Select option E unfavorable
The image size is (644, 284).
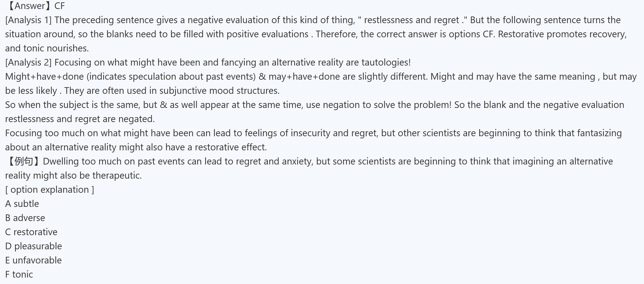tap(33, 260)
